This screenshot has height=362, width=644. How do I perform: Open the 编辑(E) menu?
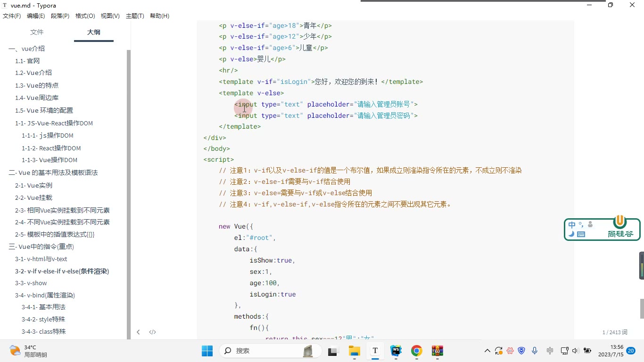tap(36, 16)
